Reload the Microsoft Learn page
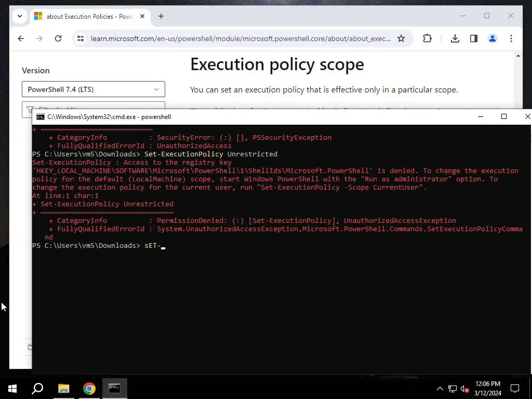 pos(58,38)
